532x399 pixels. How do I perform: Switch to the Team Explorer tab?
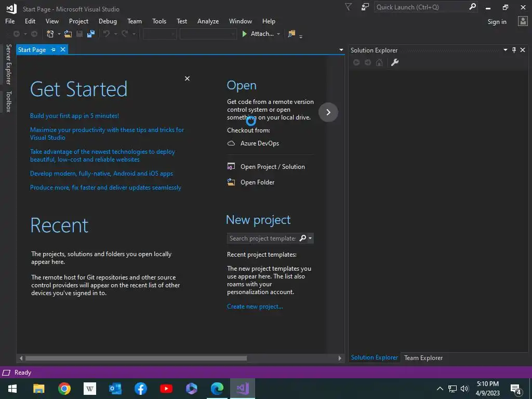point(423,357)
